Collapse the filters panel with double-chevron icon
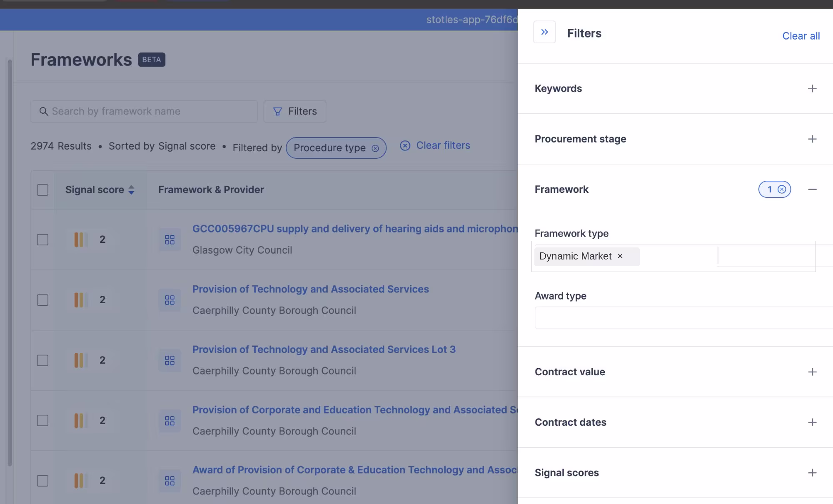Screen dimensions: 833x504 point(544,32)
